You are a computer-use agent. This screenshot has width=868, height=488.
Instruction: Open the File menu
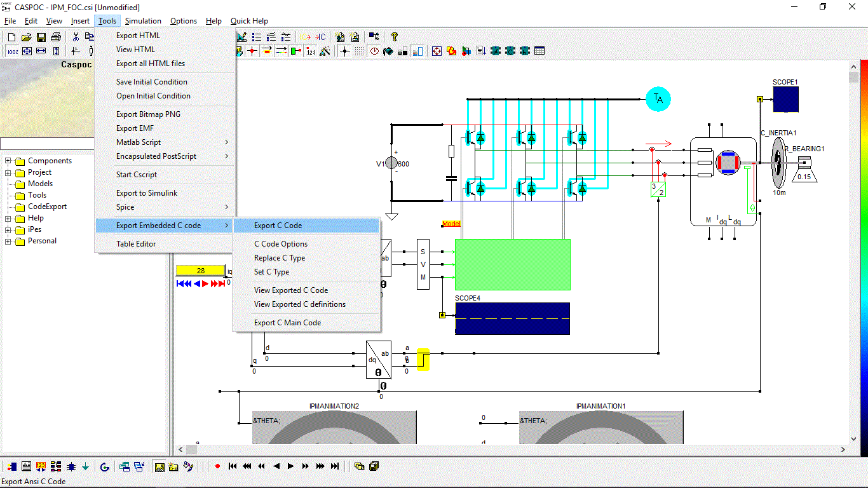click(10, 21)
